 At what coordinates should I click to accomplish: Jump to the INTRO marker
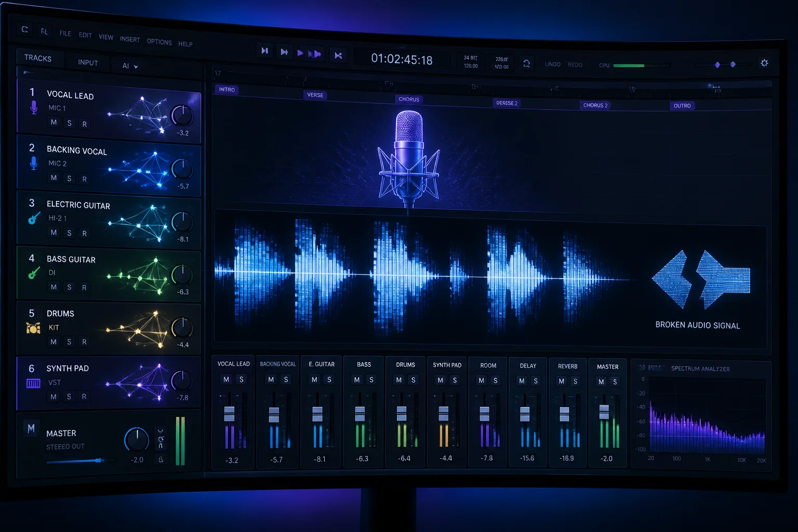tap(227, 89)
